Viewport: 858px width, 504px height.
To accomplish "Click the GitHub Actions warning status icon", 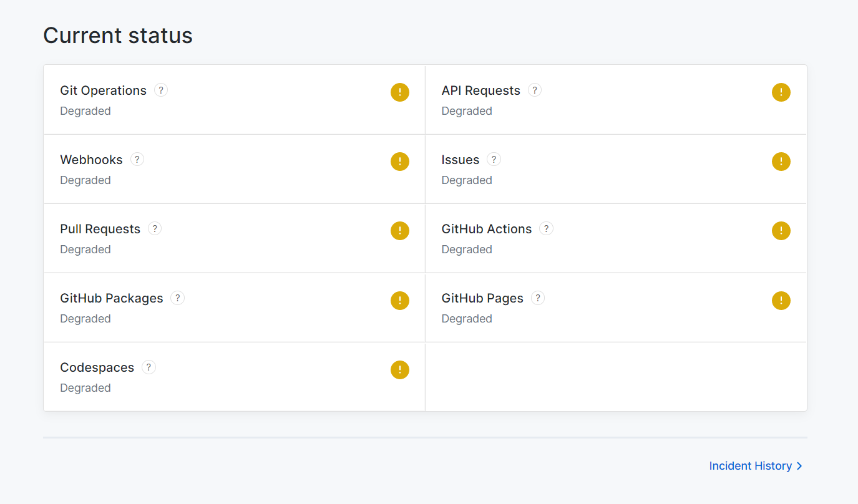I will 781,231.
